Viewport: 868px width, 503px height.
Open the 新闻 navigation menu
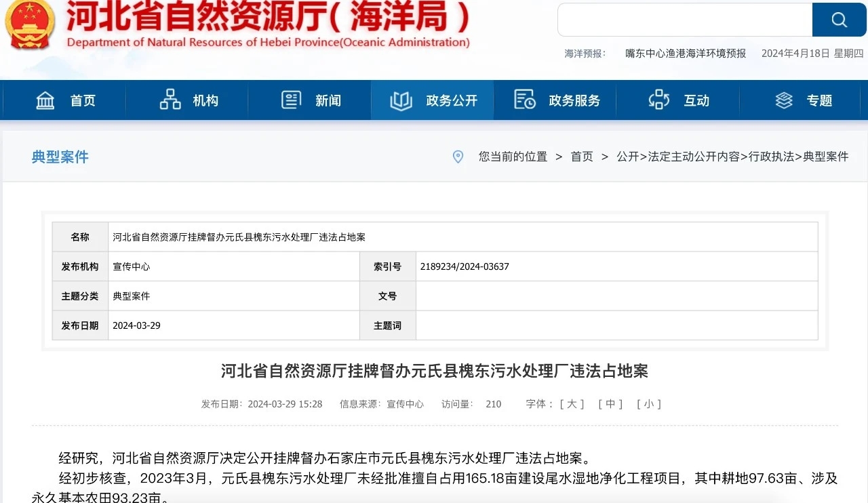click(x=310, y=100)
